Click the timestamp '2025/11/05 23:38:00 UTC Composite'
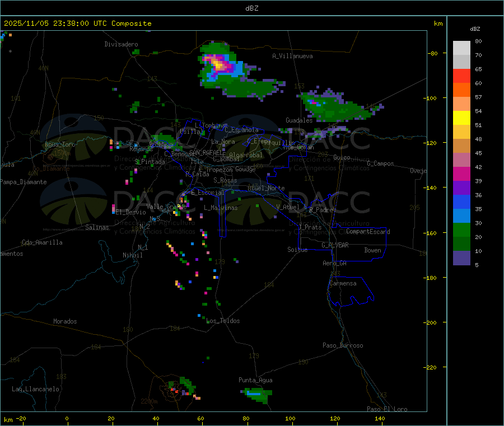The height and width of the screenshot is (426, 504). (77, 24)
